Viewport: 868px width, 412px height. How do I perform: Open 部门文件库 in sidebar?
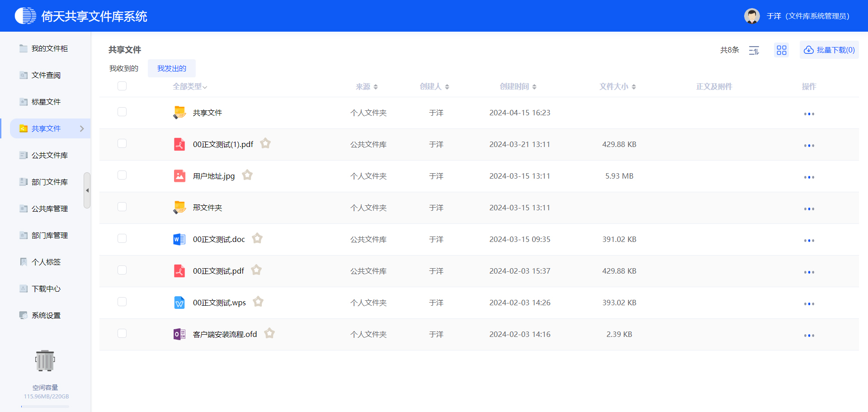tap(50, 182)
